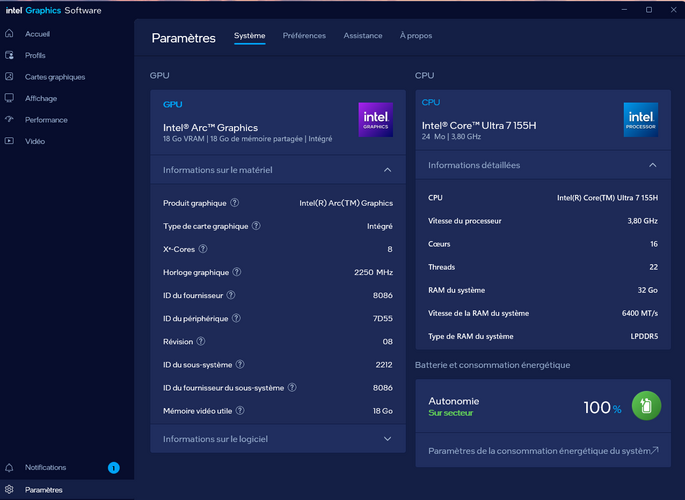Click help icon beside Mémoire vidéo utile
This screenshot has width=685, height=500.
[x=240, y=410]
